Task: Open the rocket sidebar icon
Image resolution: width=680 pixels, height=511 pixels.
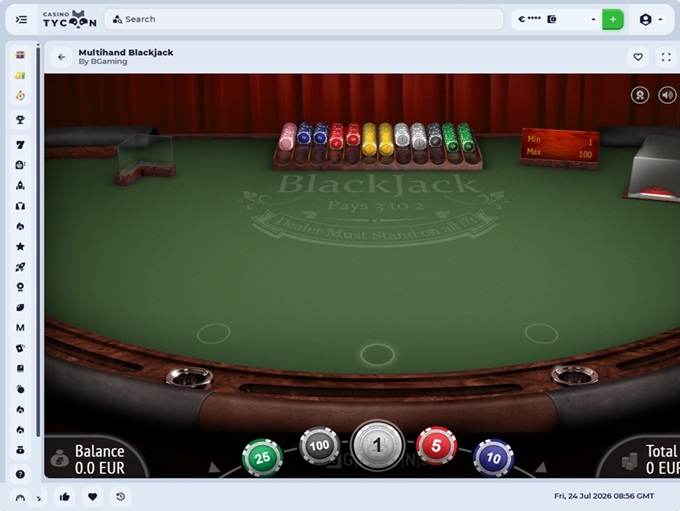Action: 20,185
